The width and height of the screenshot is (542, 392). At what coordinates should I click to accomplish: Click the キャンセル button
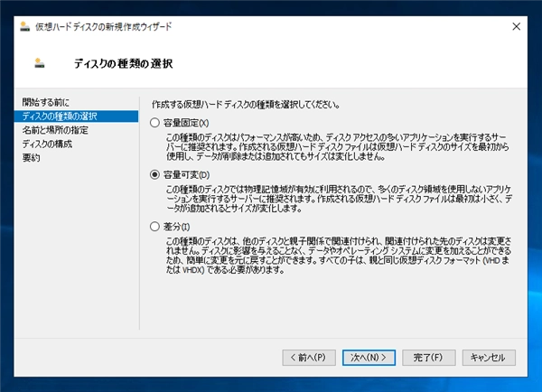(489, 358)
